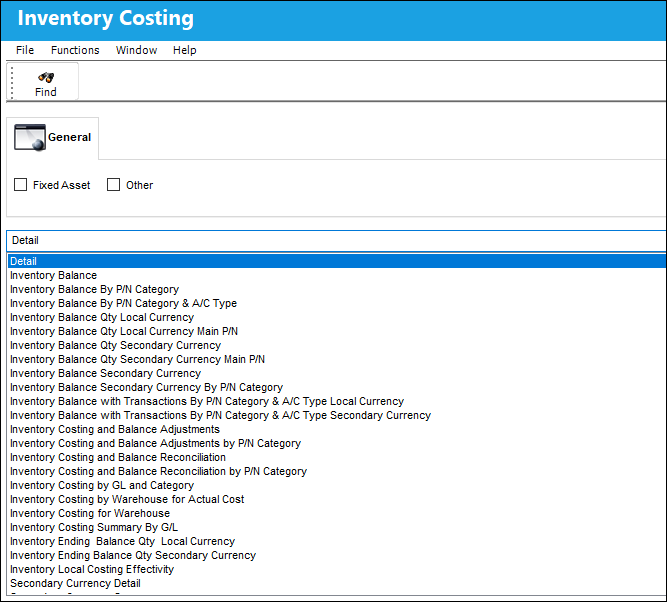Select Inventory Ending Balance Qty Secondary Currency
Image resolution: width=667 pixels, height=602 pixels.
[336, 556]
